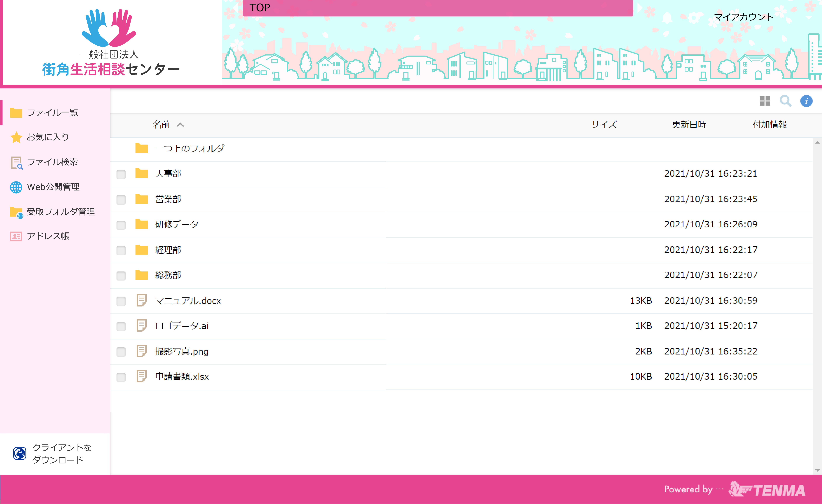Click the マニュアル.docx file icon
This screenshot has width=822, height=504.
(x=141, y=300)
